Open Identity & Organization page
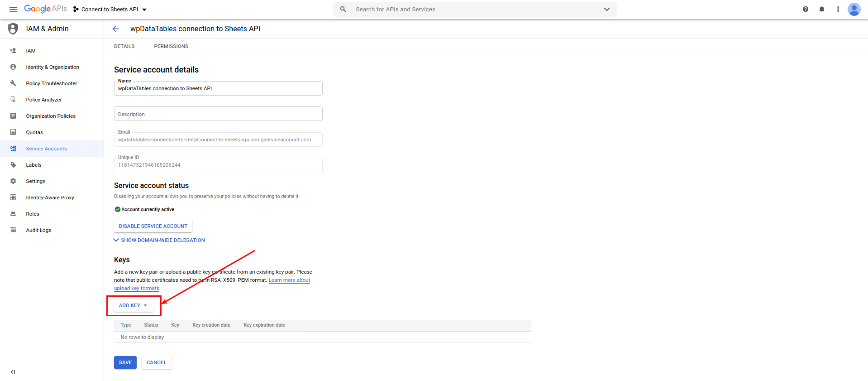The height and width of the screenshot is (381, 868). 52,67
